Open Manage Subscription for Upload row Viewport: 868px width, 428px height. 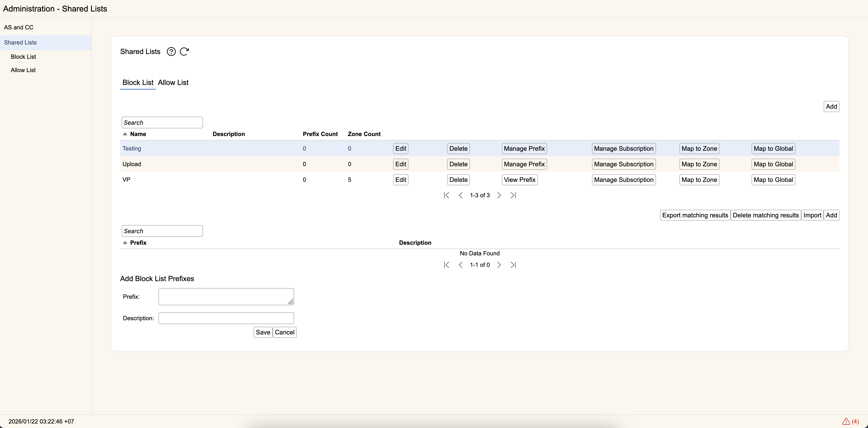624,164
